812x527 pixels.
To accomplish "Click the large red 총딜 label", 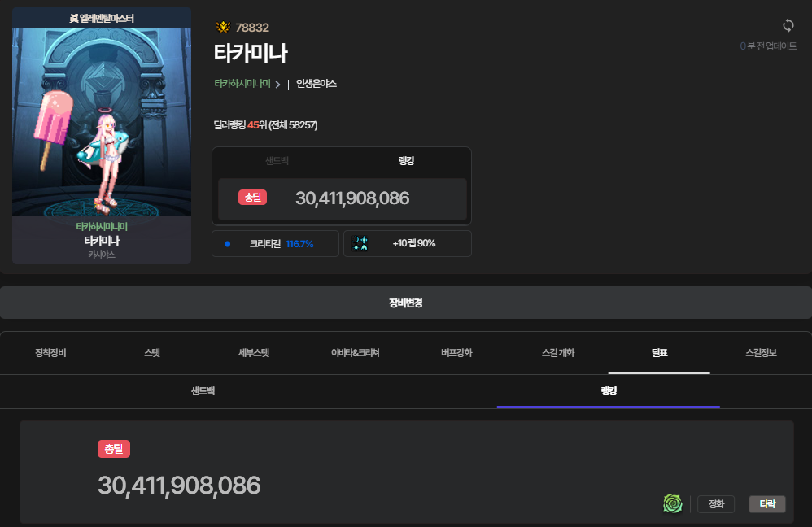I will [x=114, y=449].
